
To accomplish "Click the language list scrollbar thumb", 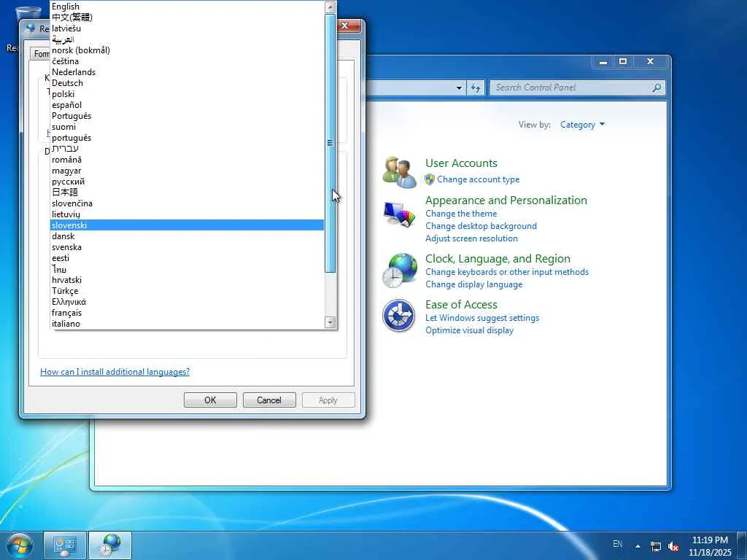I will [330, 143].
